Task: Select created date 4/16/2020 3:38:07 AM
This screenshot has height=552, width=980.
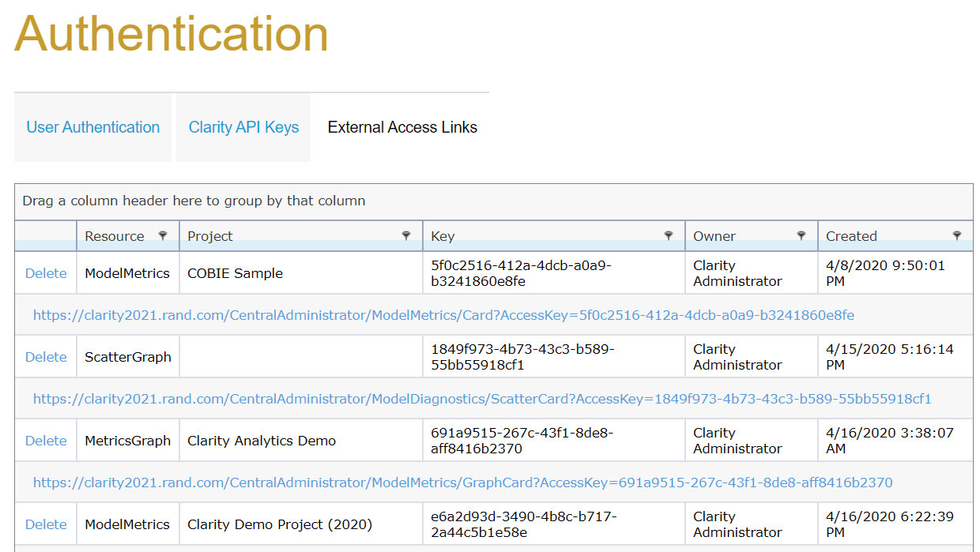Action: (x=895, y=441)
